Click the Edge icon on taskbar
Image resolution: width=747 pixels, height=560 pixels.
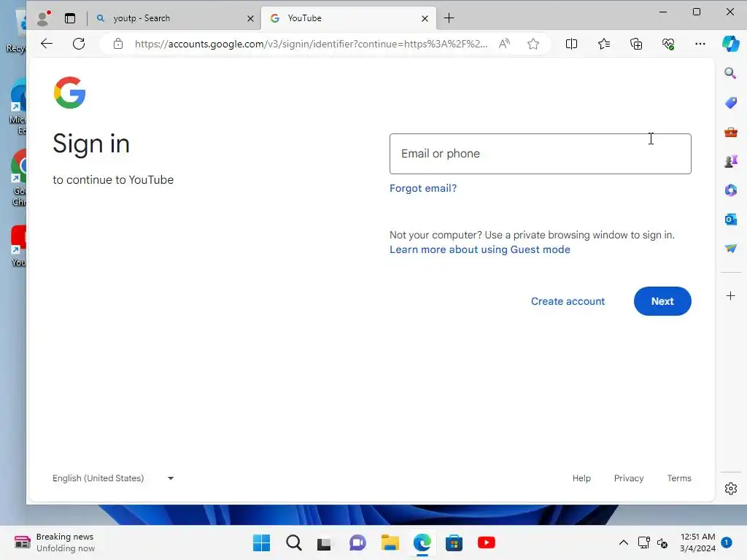(x=422, y=542)
